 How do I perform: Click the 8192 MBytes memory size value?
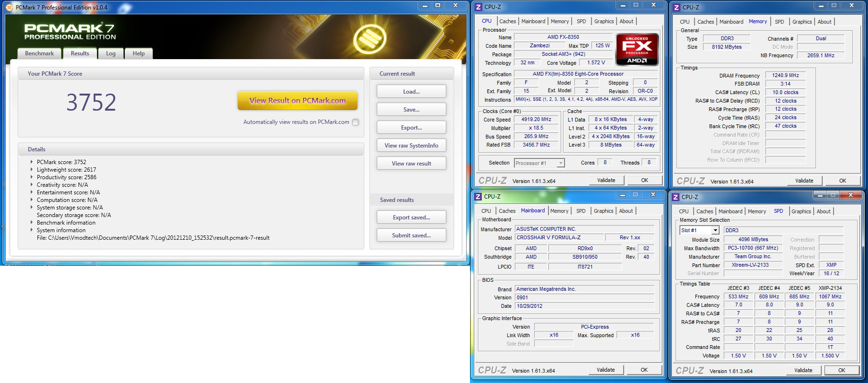coord(727,47)
